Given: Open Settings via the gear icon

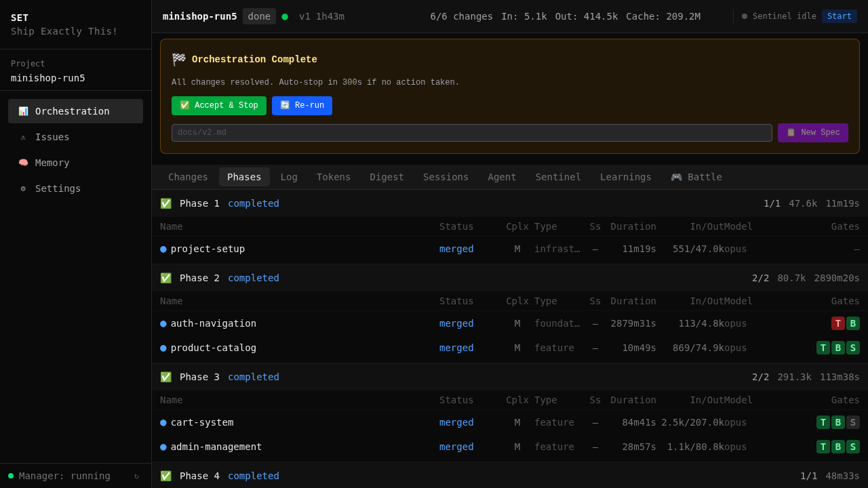Looking at the screenshot, I should 22,188.
